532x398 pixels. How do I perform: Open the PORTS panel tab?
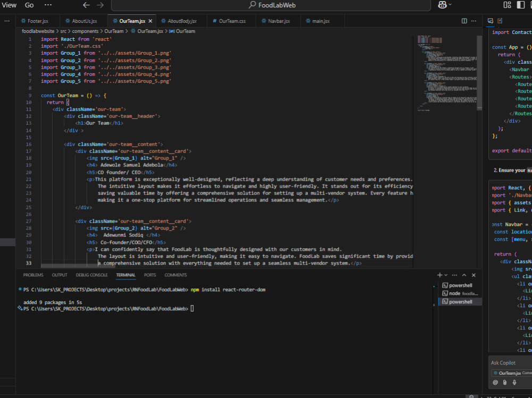150,275
